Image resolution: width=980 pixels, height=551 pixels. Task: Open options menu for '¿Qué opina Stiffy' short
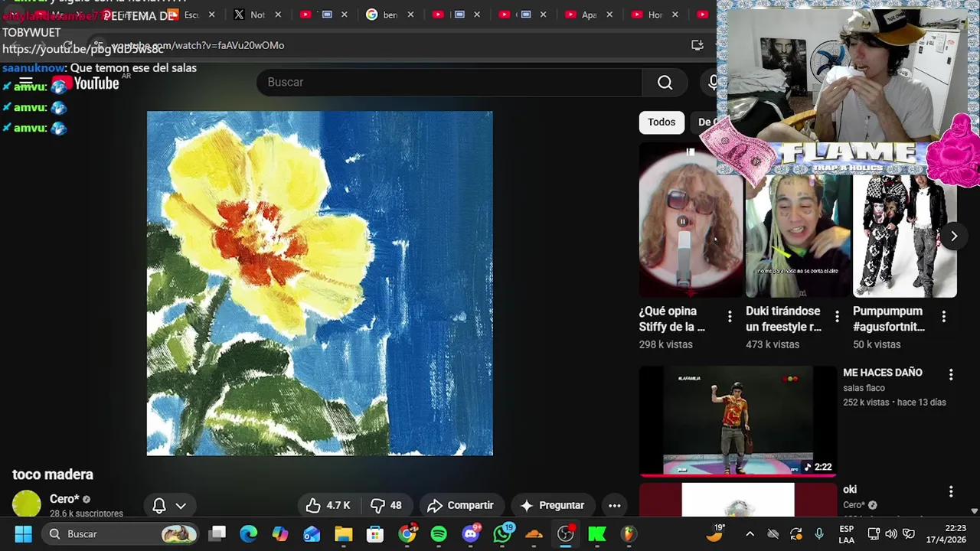730,316
